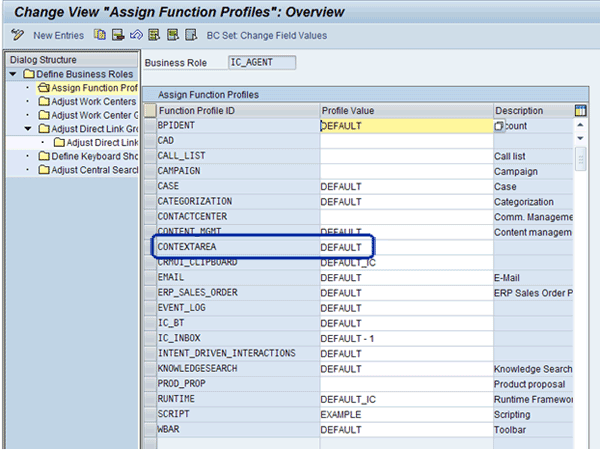Collapse the Define Business Roles node

click(x=13, y=74)
